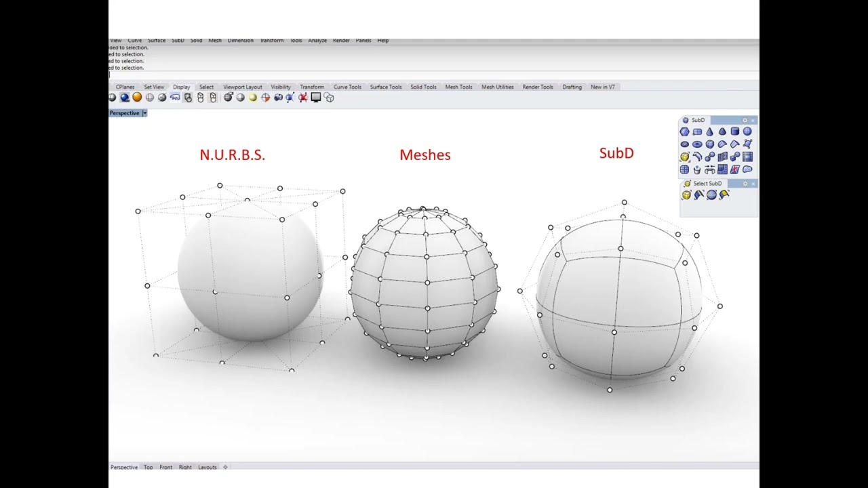
Task: Open Select SubD panel gear options
Action: [745, 184]
